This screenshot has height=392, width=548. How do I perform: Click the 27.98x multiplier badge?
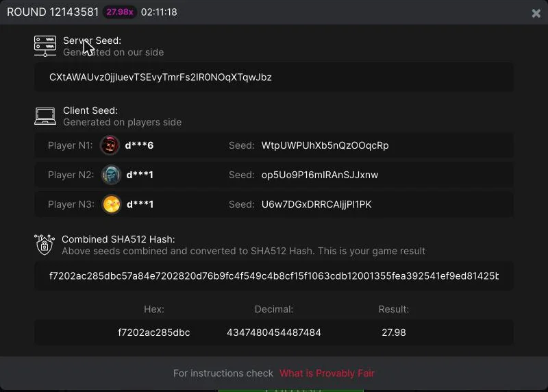coord(119,12)
